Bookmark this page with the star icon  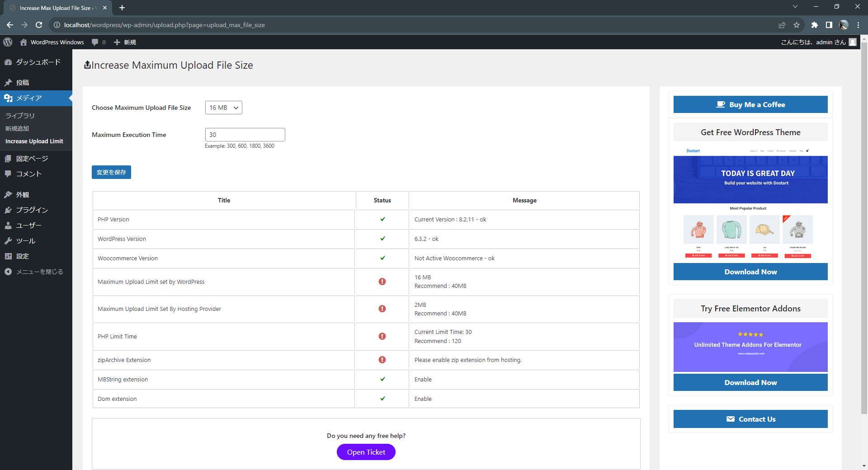[797, 25]
